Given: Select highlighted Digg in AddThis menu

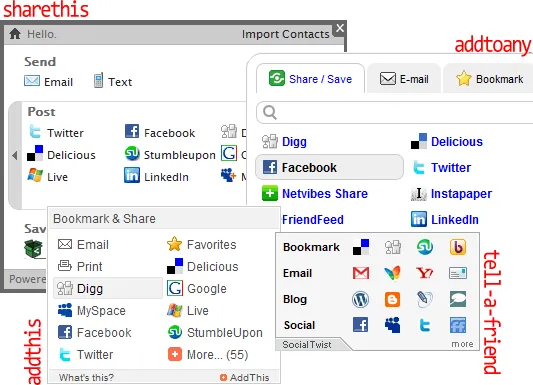Looking at the screenshot, I should point(108,288).
